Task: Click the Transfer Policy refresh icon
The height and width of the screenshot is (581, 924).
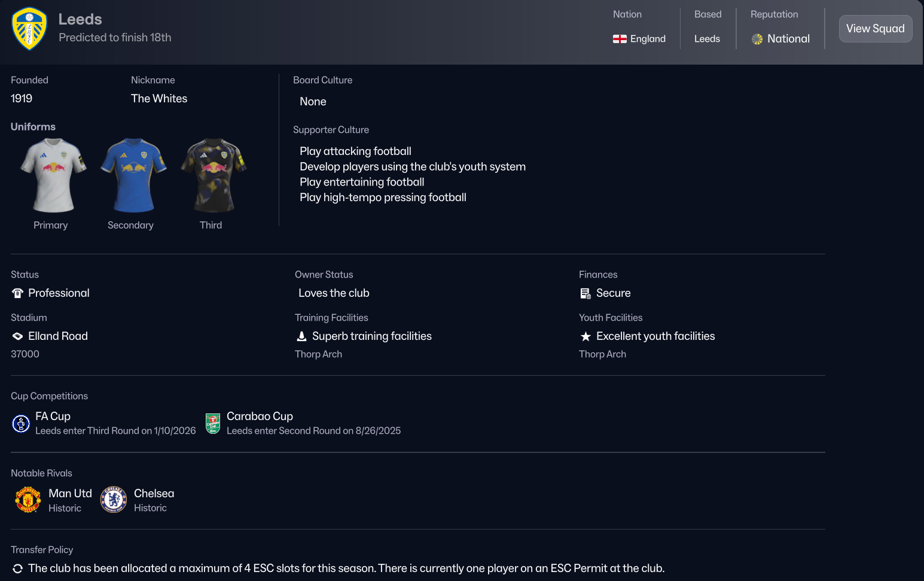Action: point(17,568)
